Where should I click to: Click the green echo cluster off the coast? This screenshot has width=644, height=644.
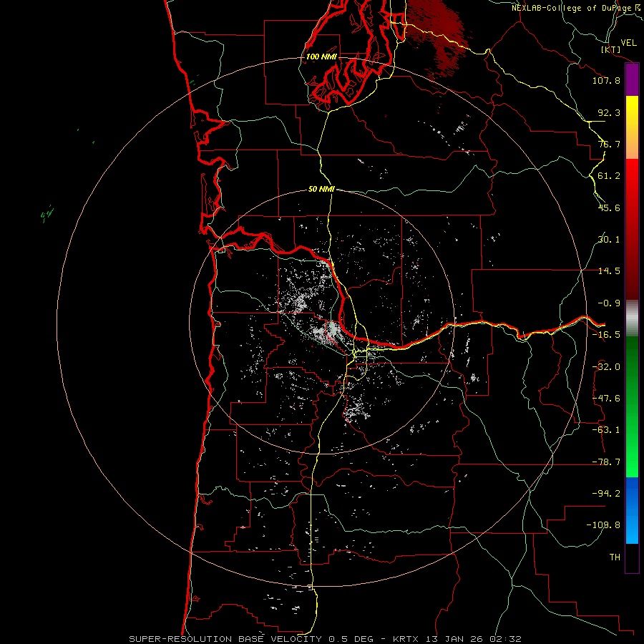click(x=47, y=213)
